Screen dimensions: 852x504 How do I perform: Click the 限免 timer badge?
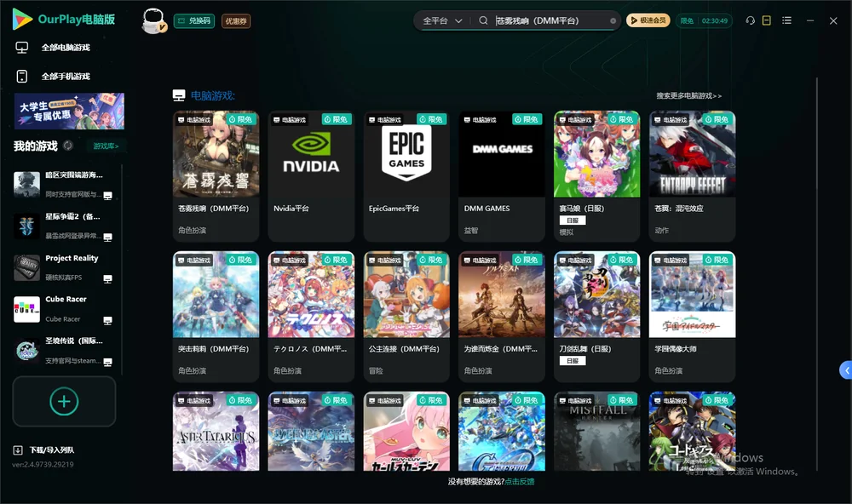(x=704, y=20)
